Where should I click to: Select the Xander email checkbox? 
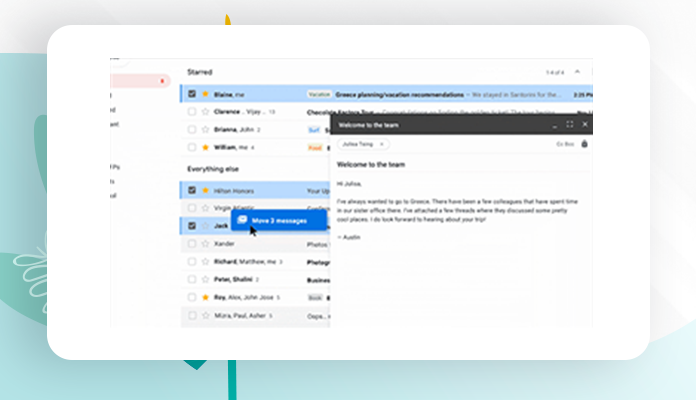click(x=192, y=244)
